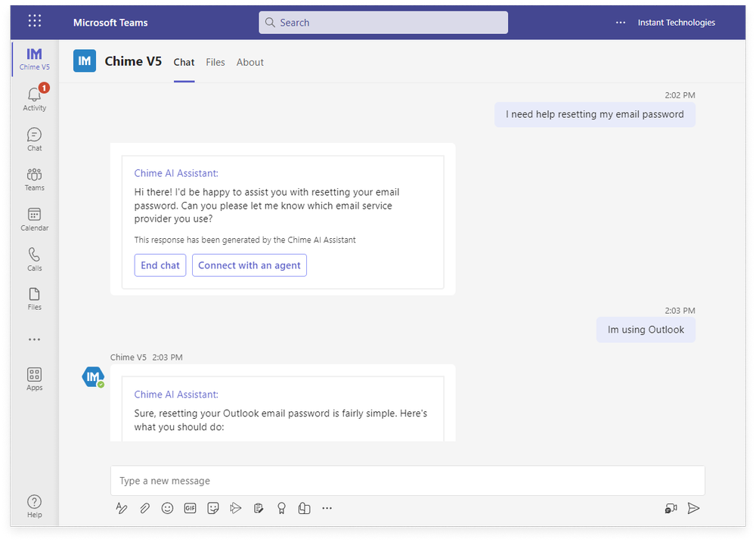Screen dimensions: 756x542
Task: Expand more messaging extensions with ellipsis
Action: pyautogui.click(x=327, y=508)
